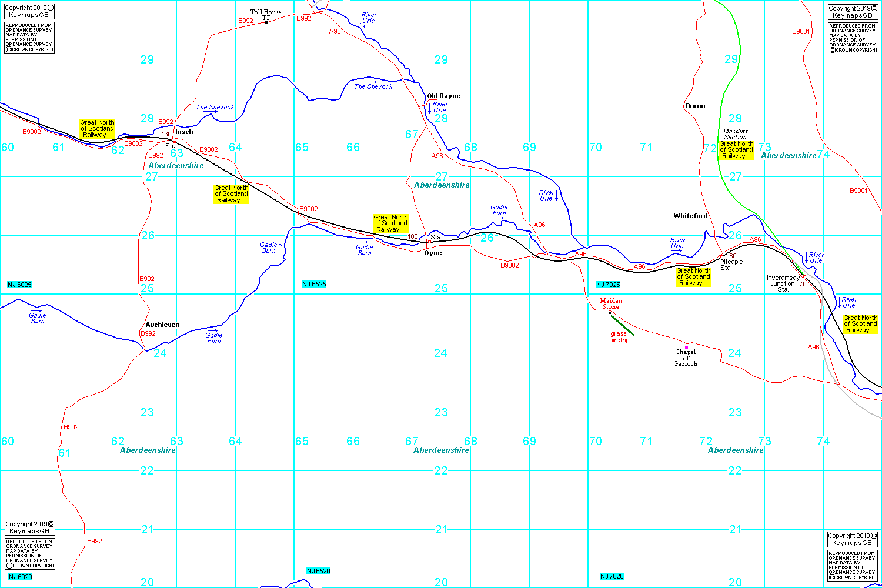Screen dimensions: 882x588
Task: Open the NJ 6525 map tile label
Action: (x=314, y=284)
